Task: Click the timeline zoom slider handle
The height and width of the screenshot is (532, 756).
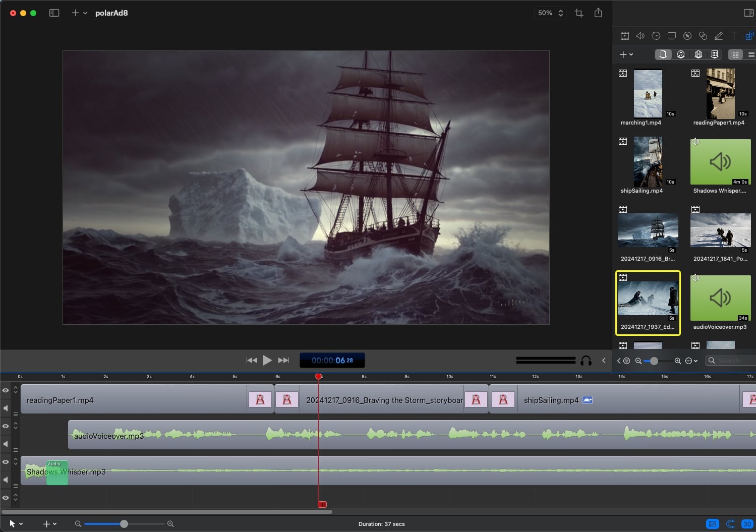Action: click(x=124, y=524)
